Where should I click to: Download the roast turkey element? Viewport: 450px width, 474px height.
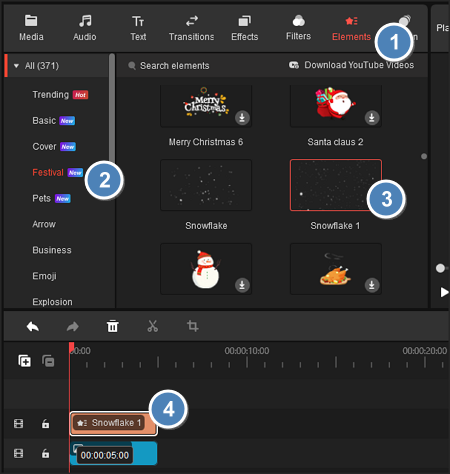[x=372, y=285]
